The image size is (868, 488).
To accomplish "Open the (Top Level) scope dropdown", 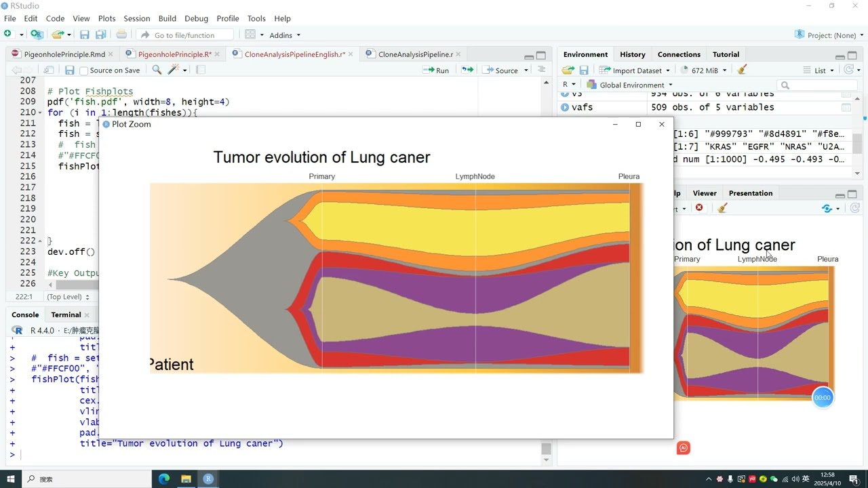I will click(68, 297).
